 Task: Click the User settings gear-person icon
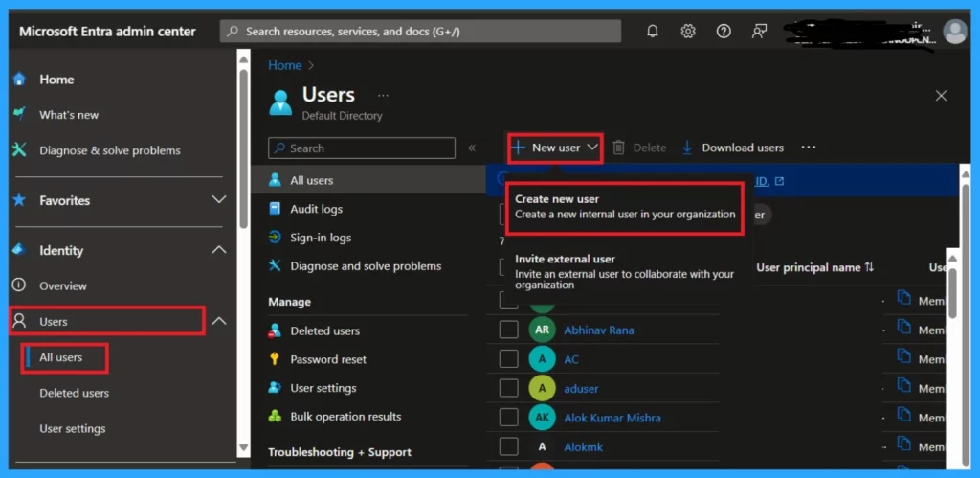[275, 388]
